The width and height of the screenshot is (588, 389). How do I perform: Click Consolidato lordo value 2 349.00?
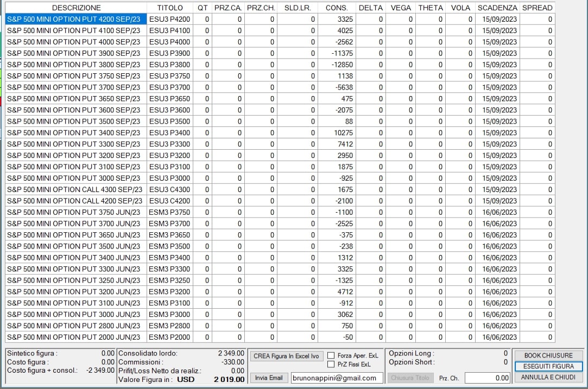pos(231,353)
